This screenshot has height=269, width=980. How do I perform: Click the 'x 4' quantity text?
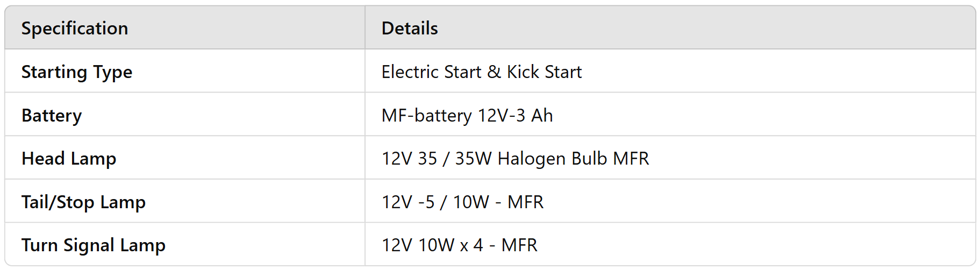471,245
